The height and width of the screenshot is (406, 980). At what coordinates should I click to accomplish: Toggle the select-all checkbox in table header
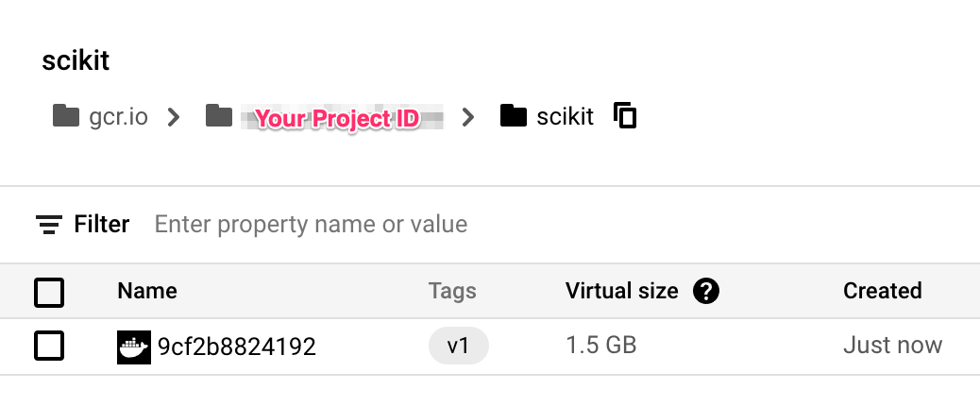tap(49, 292)
